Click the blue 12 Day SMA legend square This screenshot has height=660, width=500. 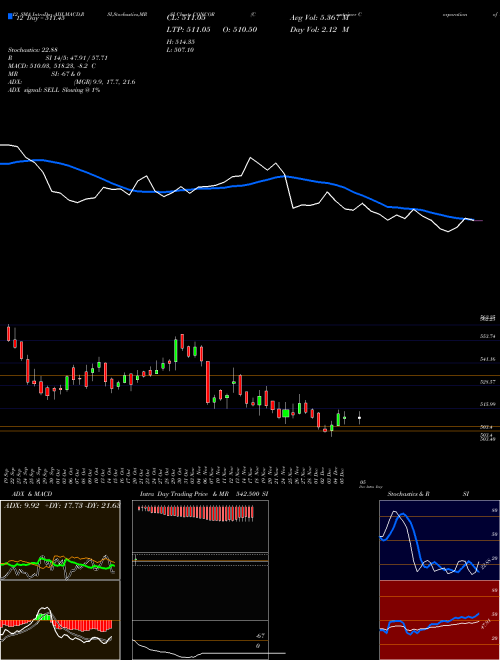pyautogui.click(x=10, y=16)
